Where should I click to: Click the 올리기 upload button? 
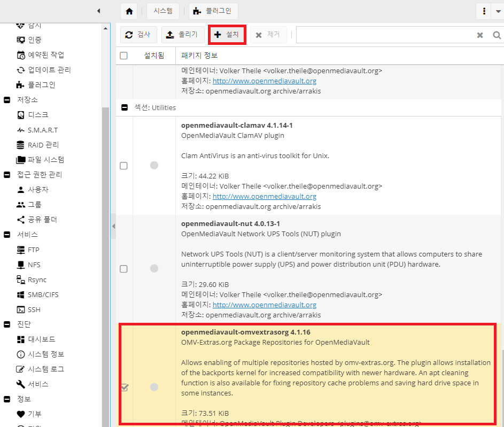pos(183,34)
